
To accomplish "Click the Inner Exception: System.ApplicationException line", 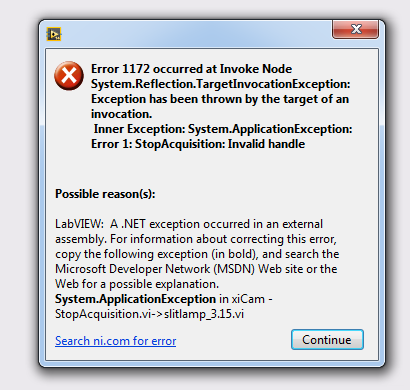I will coord(223,129).
